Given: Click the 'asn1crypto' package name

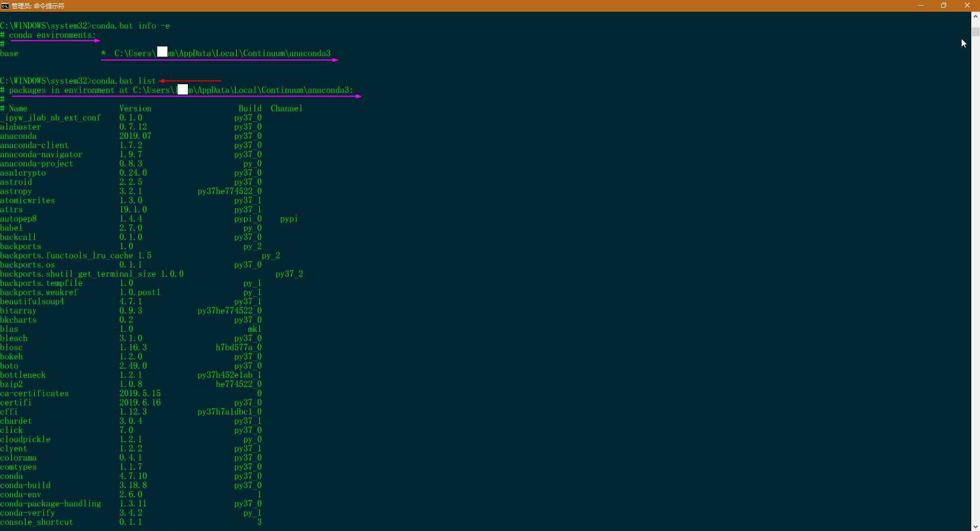Looking at the screenshot, I should tap(23, 173).
